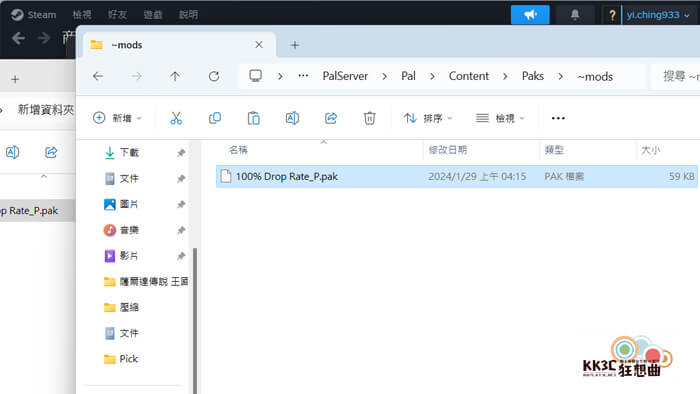
Task: Select 100% Drop Rate_P.pak file
Action: point(456,176)
